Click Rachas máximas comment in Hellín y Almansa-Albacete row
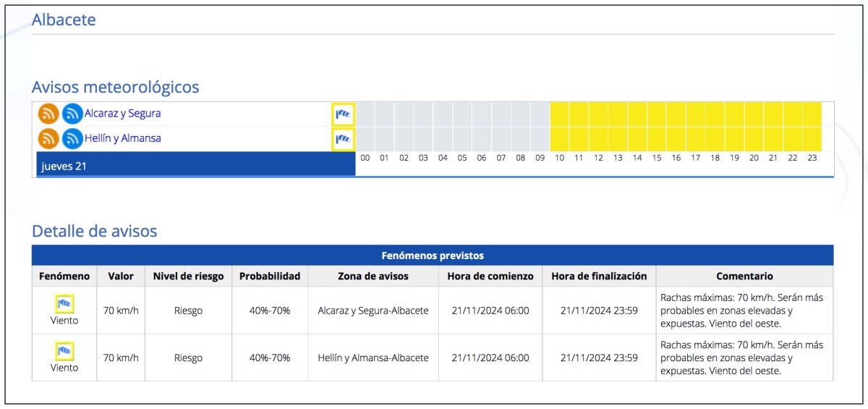 (742, 358)
